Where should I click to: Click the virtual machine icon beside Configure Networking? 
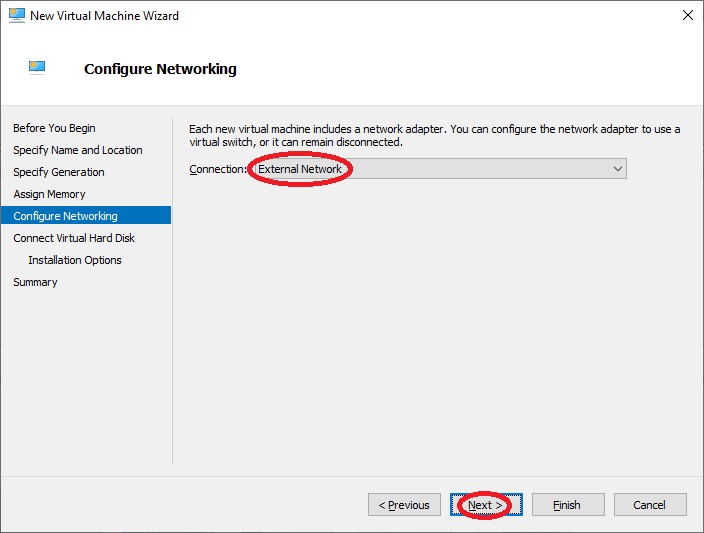point(37,67)
